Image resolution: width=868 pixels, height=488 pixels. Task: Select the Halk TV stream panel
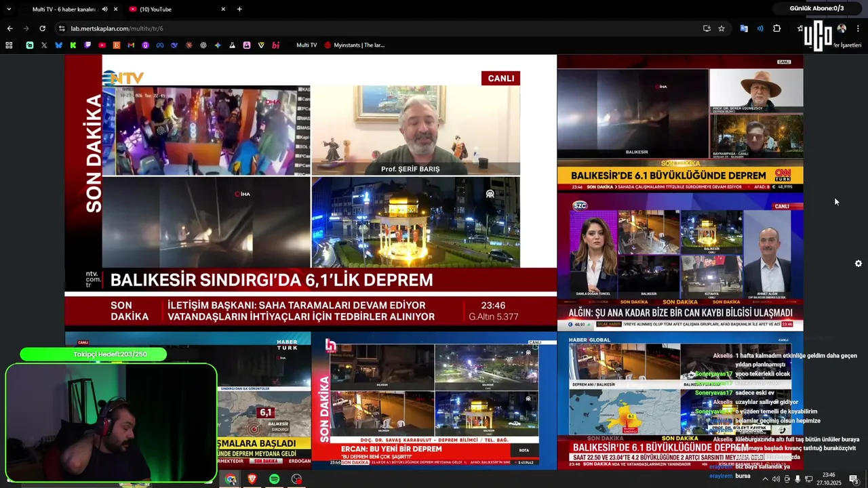click(434, 400)
